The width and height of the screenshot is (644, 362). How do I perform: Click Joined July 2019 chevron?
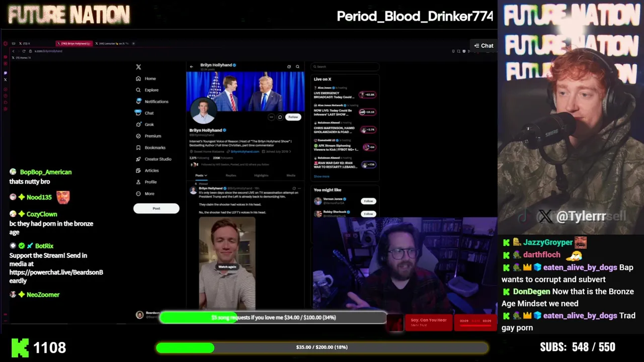(290, 152)
